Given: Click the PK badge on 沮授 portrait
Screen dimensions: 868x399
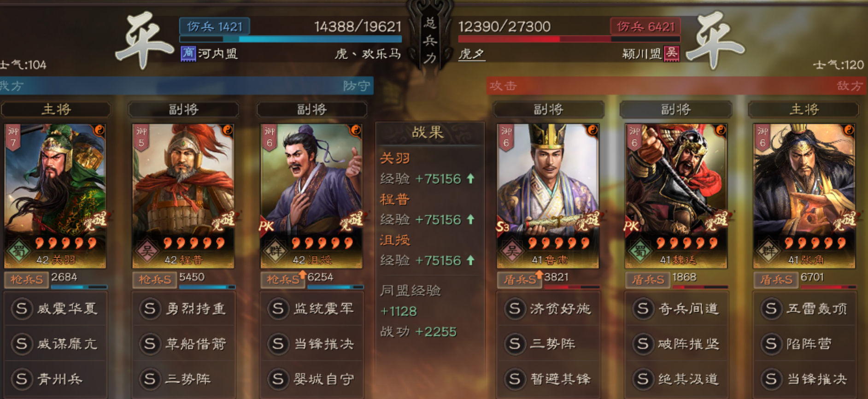Looking at the screenshot, I should [267, 226].
